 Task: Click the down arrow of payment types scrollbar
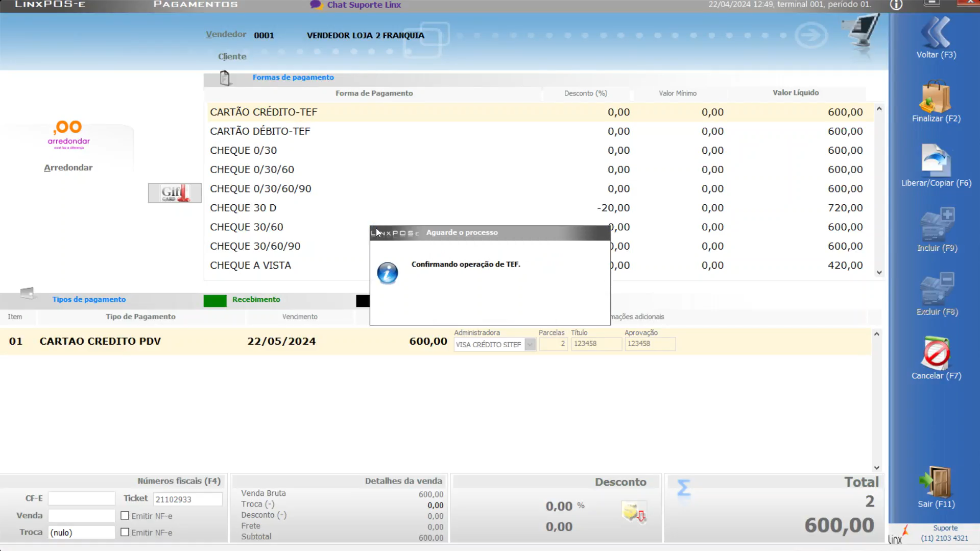(876, 468)
